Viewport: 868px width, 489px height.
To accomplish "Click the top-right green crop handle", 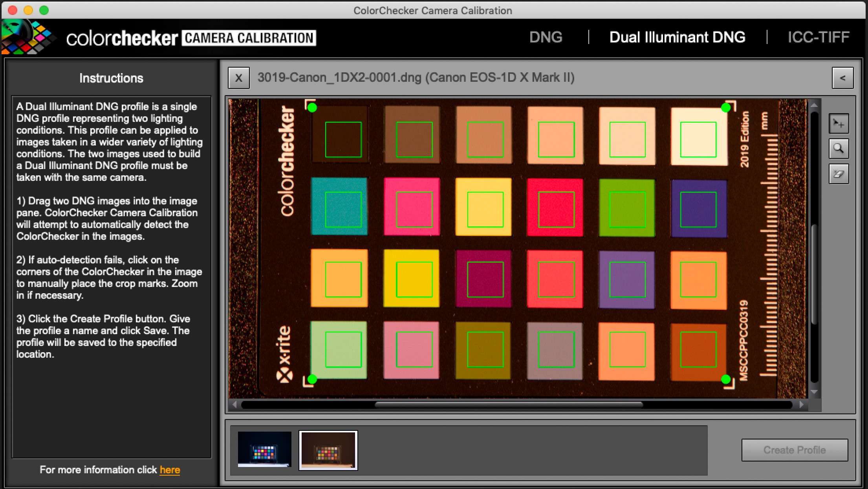I will [726, 107].
